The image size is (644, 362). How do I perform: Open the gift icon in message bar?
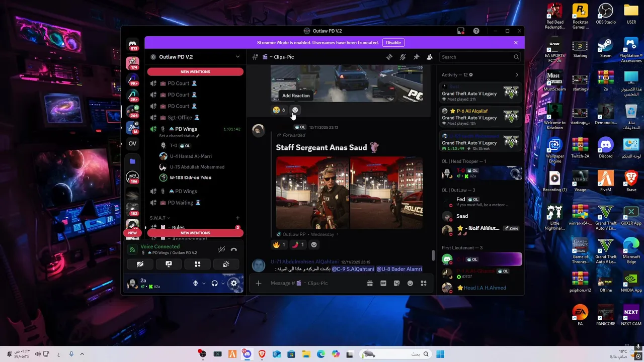click(370, 283)
